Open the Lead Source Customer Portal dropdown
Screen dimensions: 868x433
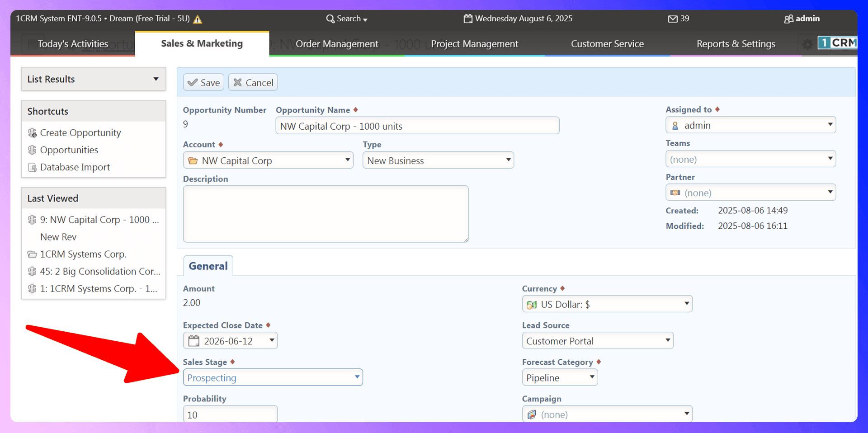[x=598, y=341]
